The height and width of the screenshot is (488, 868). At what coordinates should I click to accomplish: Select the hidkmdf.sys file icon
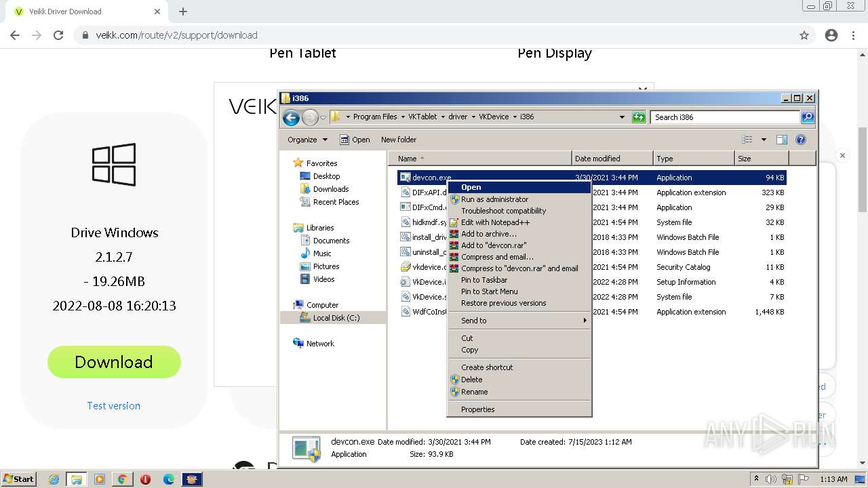point(405,222)
